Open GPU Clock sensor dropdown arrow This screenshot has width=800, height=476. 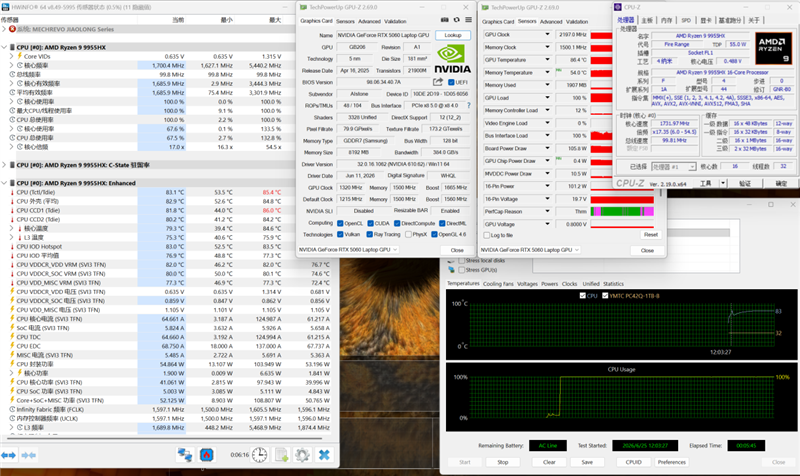click(x=547, y=34)
